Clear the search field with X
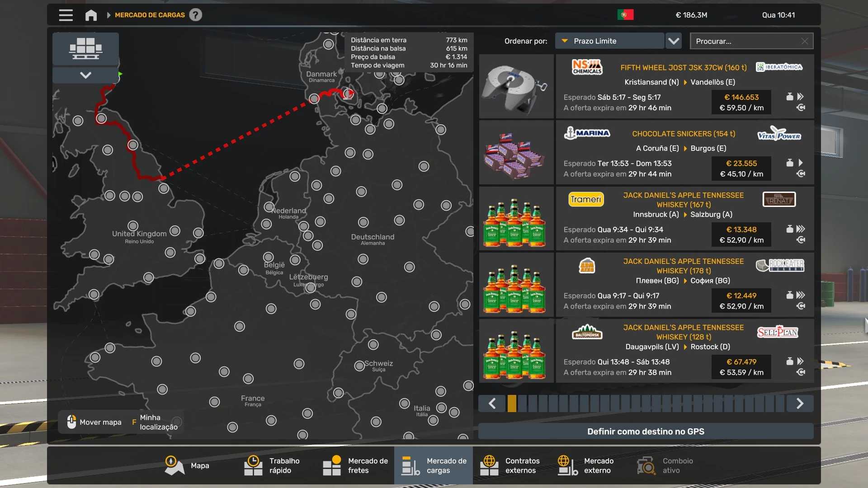Viewport: 868px width, 488px height. pos(804,41)
